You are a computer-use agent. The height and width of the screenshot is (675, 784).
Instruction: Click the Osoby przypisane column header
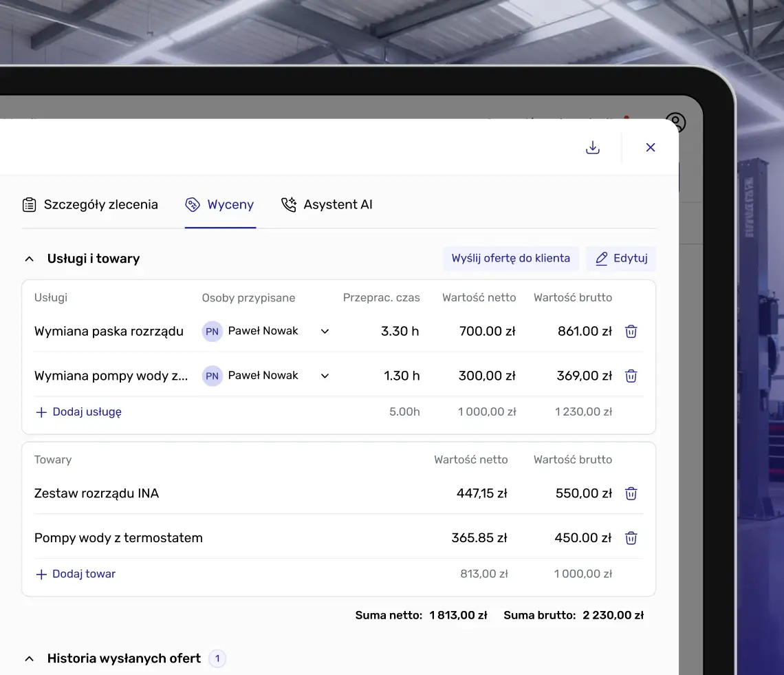(x=248, y=298)
